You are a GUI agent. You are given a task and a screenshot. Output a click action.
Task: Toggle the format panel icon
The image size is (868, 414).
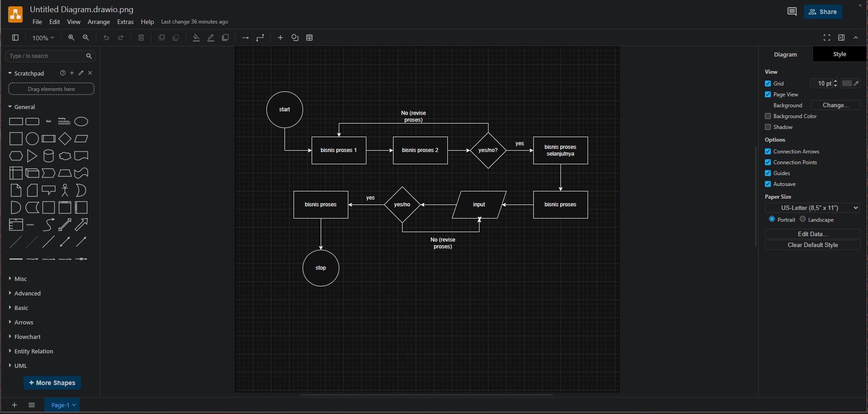click(841, 38)
